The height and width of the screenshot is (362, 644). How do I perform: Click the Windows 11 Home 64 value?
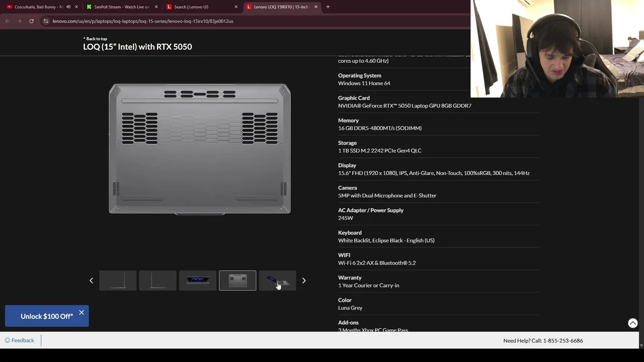click(x=364, y=83)
